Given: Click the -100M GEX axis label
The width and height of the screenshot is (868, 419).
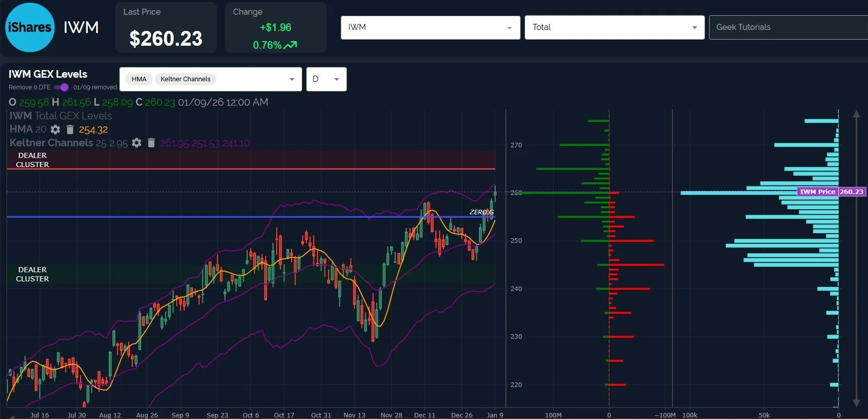Looking at the screenshot, I should 665,415.
